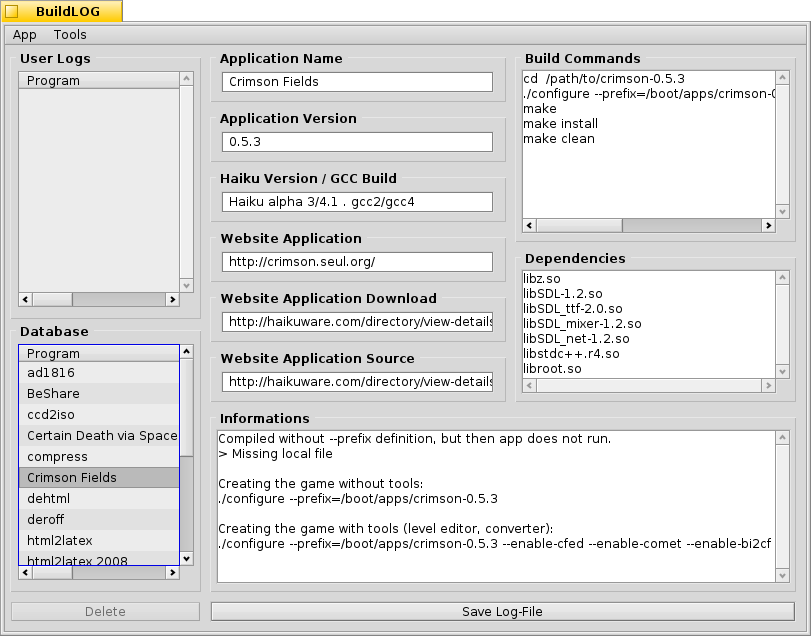Click libSDL_net-1.2.so in Dependencies
811x636 pixels.
click(x=577, y=339)
